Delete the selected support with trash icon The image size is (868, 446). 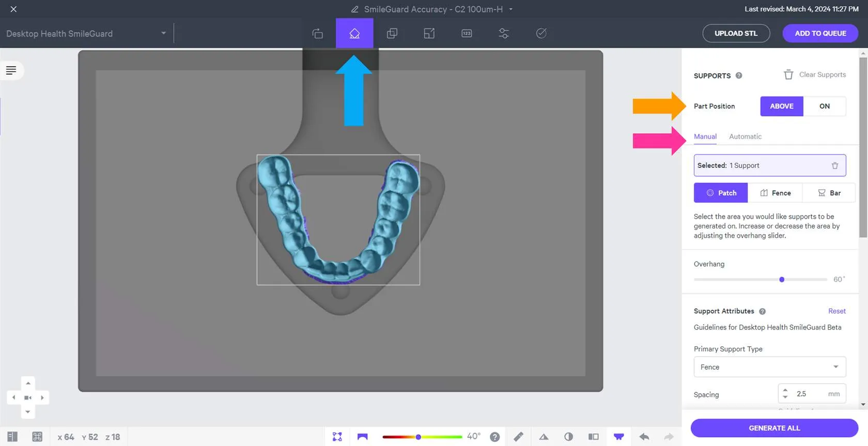(835, 166)
